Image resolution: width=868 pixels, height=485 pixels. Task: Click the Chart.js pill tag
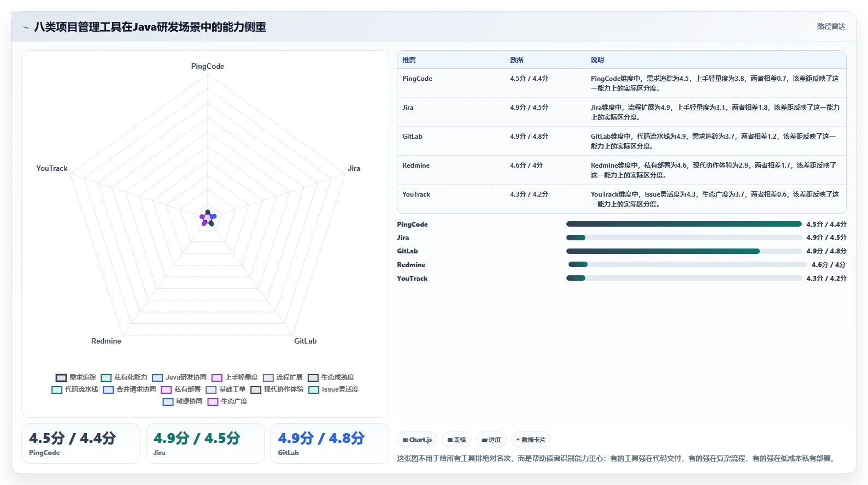[x=417, y=440]
